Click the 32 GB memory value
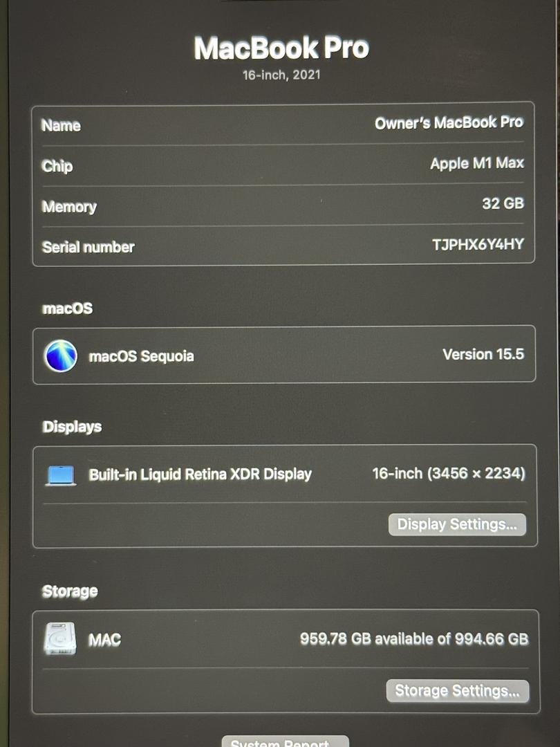Screen dimensions: 560x747 (503, 203)
